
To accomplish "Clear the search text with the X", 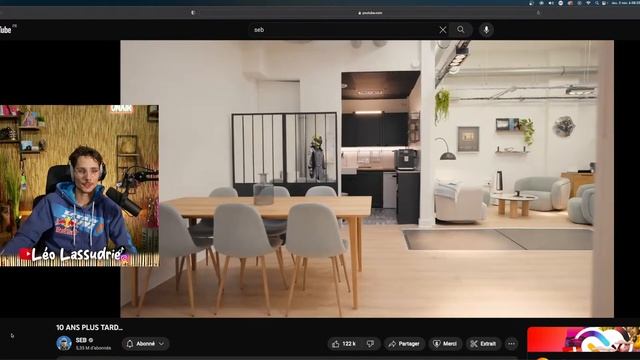I will click(443, 30).
